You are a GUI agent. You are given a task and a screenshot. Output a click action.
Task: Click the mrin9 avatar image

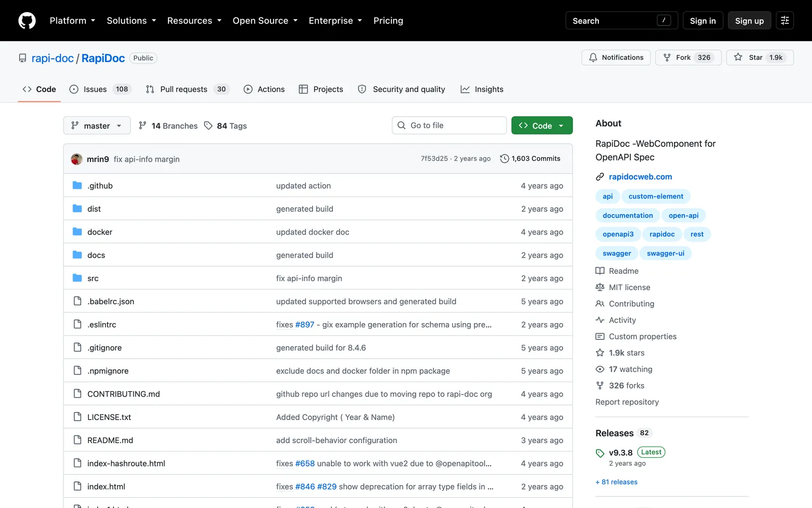click(x=77, y=159)
